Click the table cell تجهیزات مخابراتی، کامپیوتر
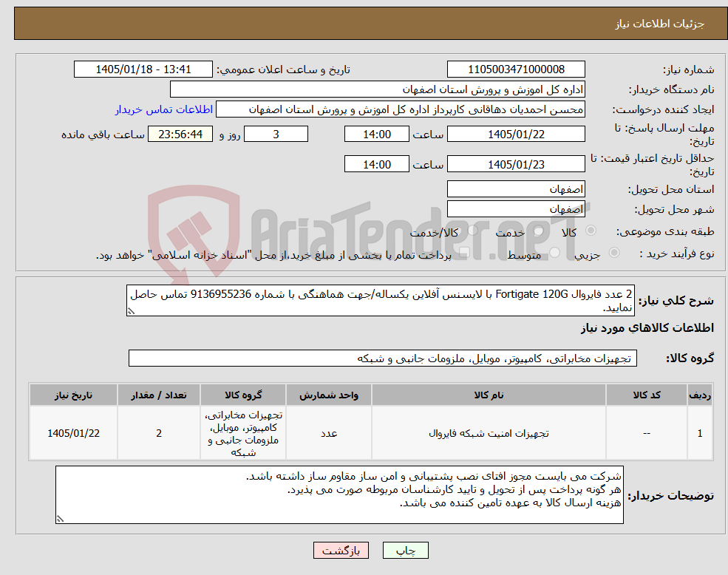Viewport: 728px width, 575px height. point(243,433)
